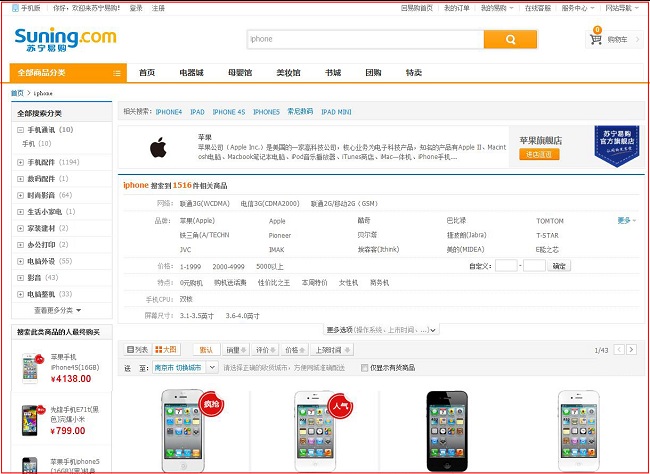Open the 母婴馆 nav tab
The image size is (650, 474).
pyautogui.click(x=240, y=73)
